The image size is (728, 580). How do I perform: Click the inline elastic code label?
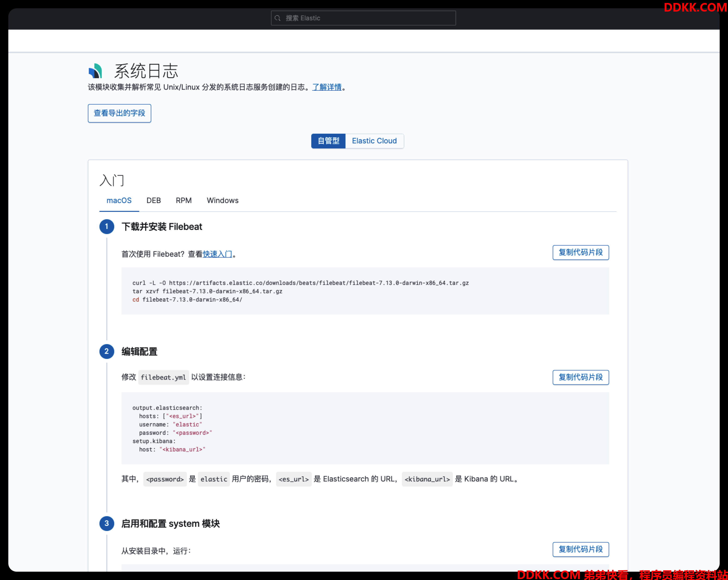214,479
